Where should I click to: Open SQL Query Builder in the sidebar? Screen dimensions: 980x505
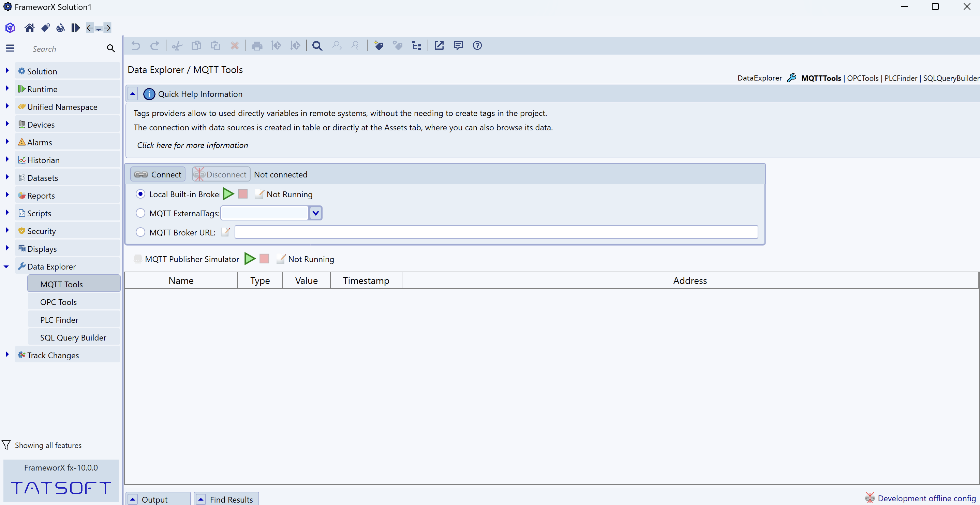[x=74, y=337]
